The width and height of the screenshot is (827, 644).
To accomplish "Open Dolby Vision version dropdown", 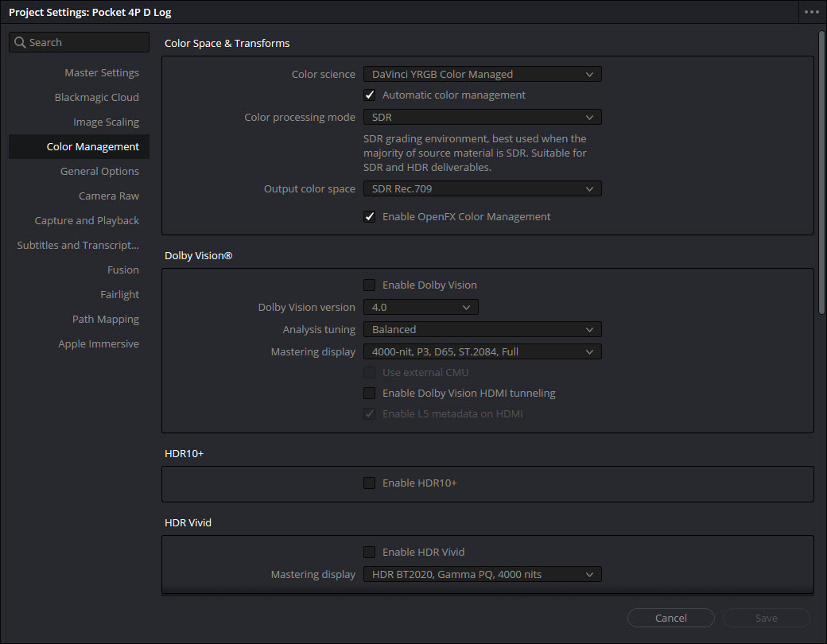I will [x=421, y=307].
